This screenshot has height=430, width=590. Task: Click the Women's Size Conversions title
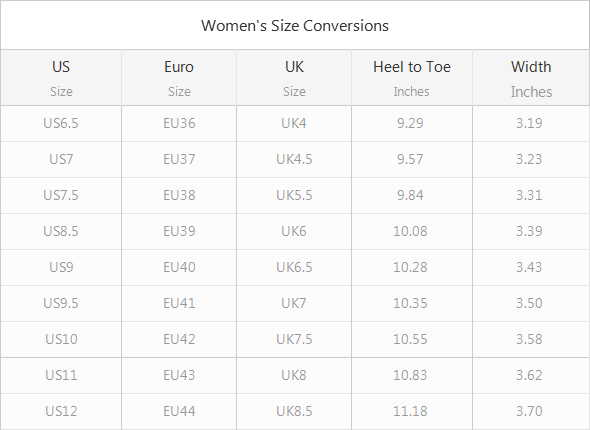295,26
